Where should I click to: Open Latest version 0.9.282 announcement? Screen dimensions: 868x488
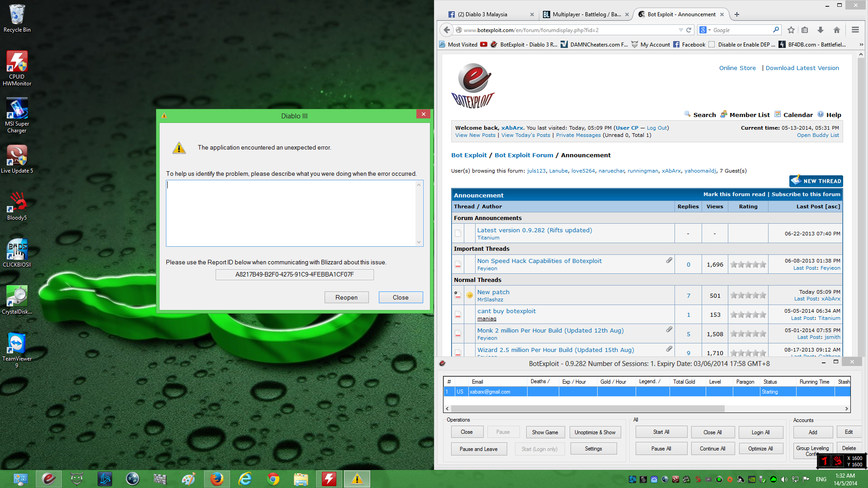point(534,230)
